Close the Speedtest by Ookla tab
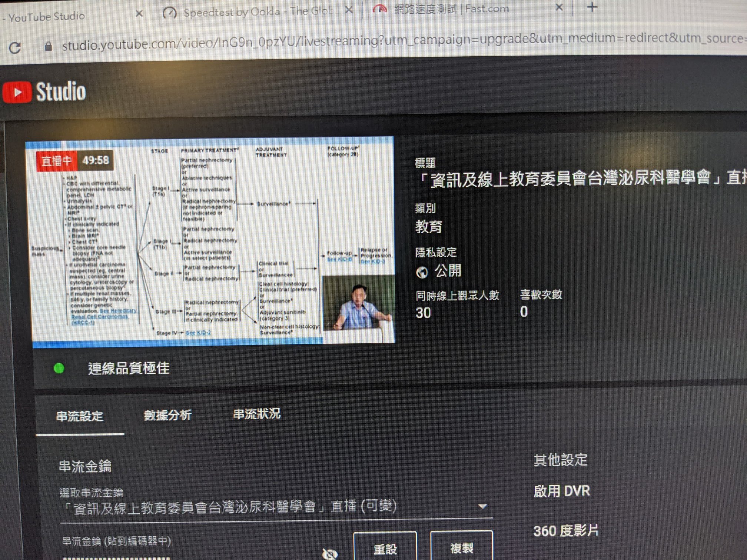 (349, 10)
